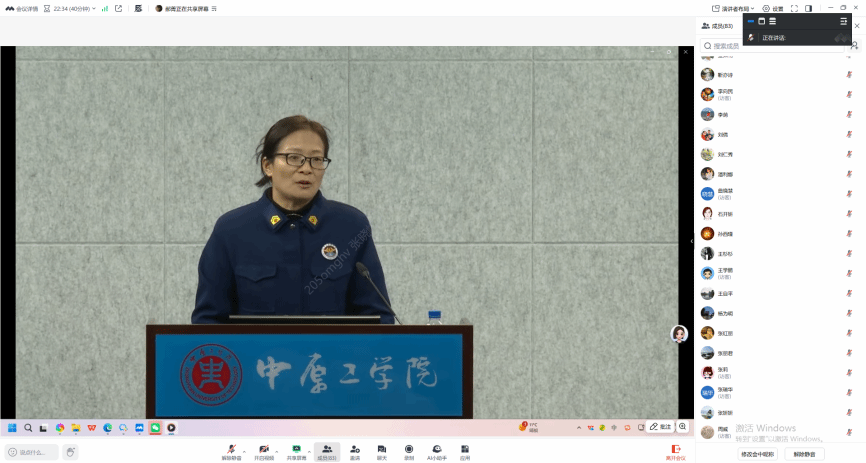Open the AI小助手 assistant
Image resolution: width=866 pixels, height=463 pixels.
click(x=437, y=451)
